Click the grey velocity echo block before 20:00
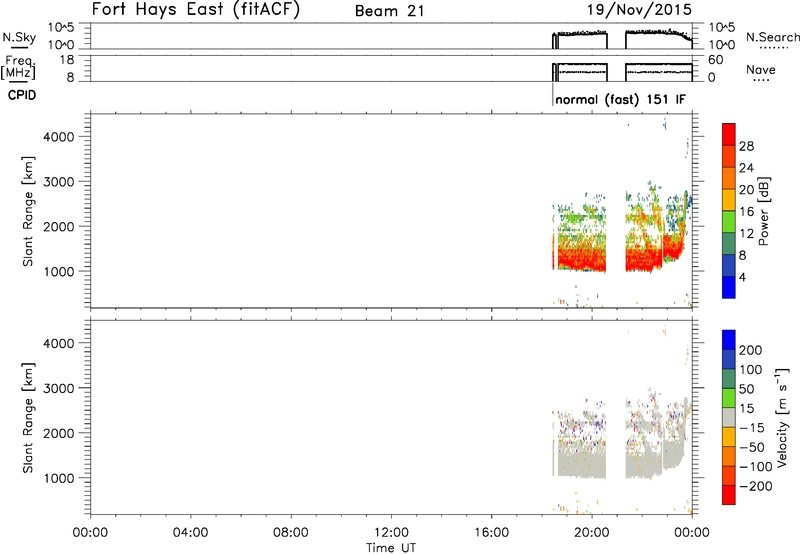Screen dimensions: 800x554 (x=582, y=462)
